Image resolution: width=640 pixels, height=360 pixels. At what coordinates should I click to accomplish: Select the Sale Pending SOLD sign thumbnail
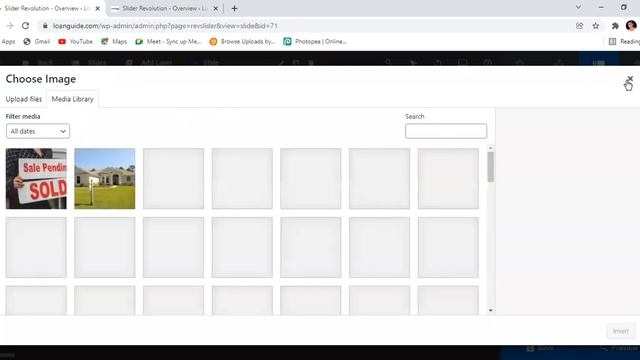(36, 179)
